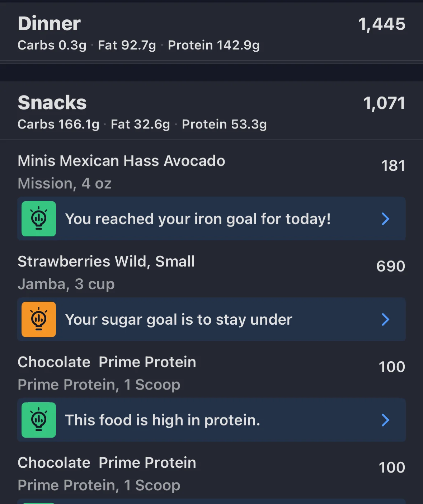Tap 'This food is high in protein.' banner
This screenshot has width=423, height=504.
point(211,420)
